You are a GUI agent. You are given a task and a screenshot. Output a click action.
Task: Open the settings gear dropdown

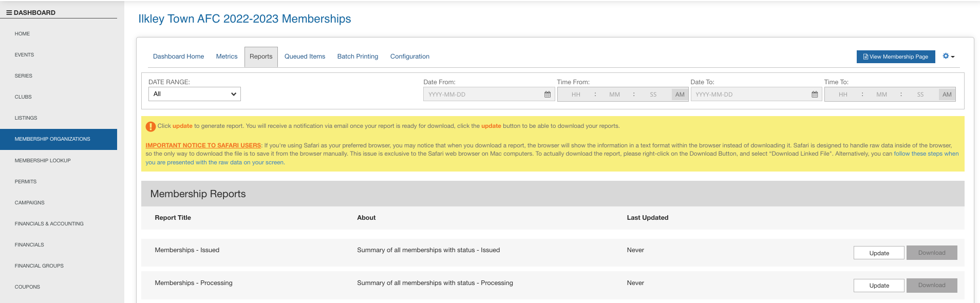click(948, 56)
